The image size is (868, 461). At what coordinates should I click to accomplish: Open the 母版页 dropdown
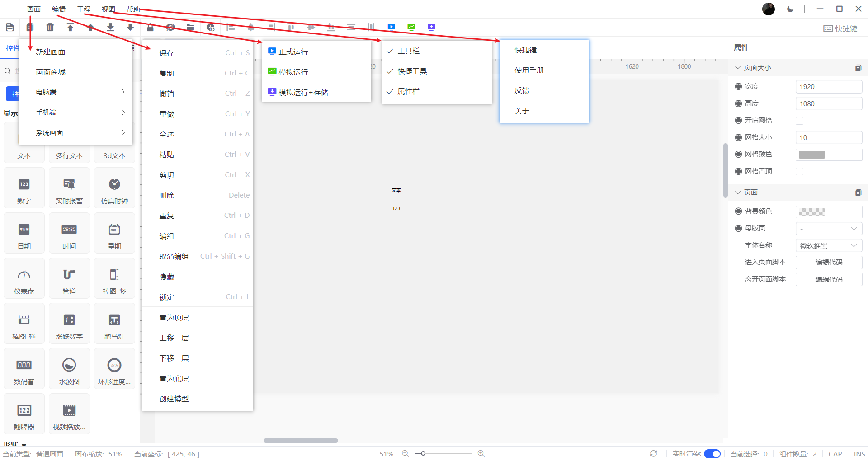pos(828,229)
